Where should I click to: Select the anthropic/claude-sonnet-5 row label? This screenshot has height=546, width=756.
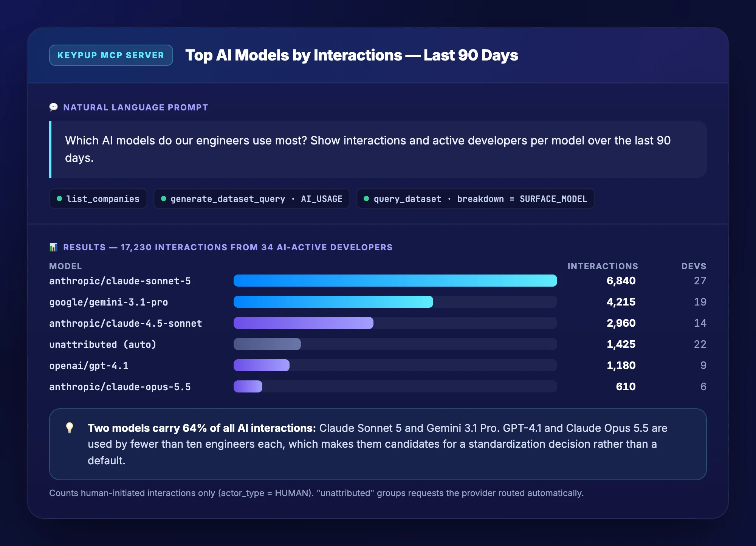pyautogui.click(x=120, y=281)
